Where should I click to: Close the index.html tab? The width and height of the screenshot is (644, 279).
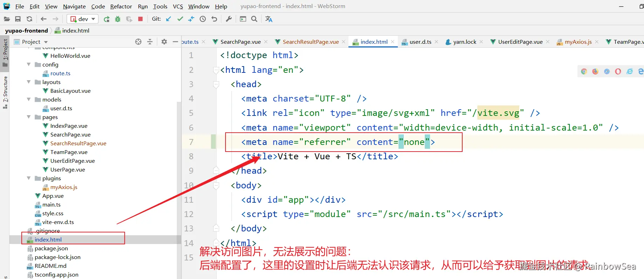pos(393,42)
